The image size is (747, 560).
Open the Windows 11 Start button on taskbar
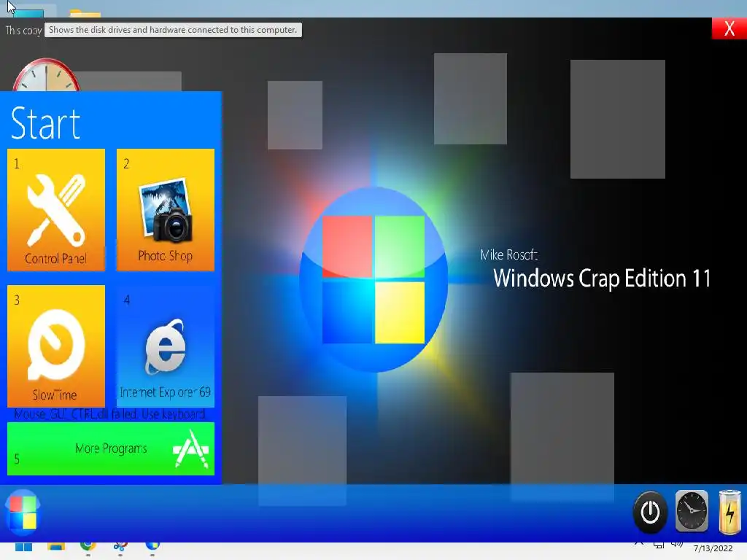click(23, 547)
